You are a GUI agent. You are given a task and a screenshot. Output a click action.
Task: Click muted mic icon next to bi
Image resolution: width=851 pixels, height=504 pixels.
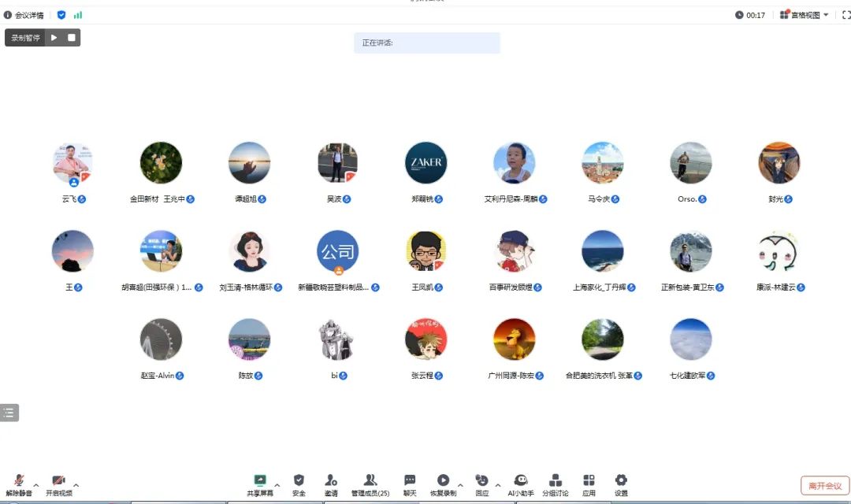343,376
